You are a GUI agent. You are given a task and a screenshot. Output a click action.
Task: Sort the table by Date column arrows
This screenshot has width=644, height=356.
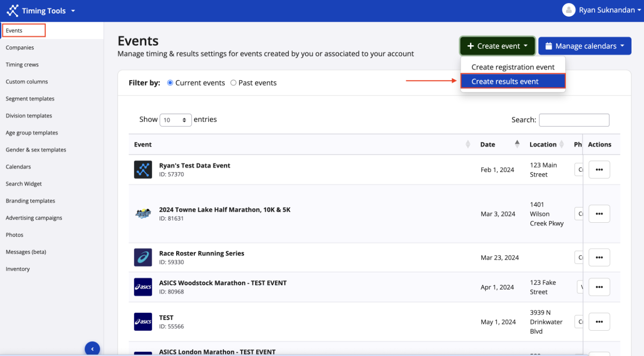[517, 144]
